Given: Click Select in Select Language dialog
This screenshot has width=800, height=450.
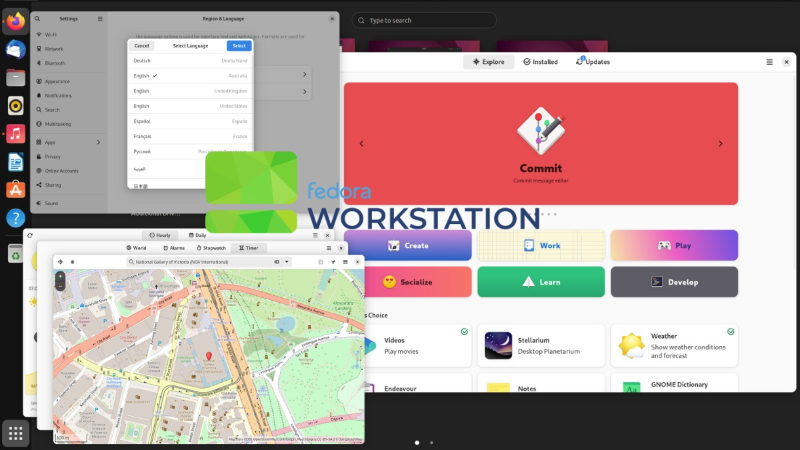Looking at the screenshot, I should pos(239,46).
